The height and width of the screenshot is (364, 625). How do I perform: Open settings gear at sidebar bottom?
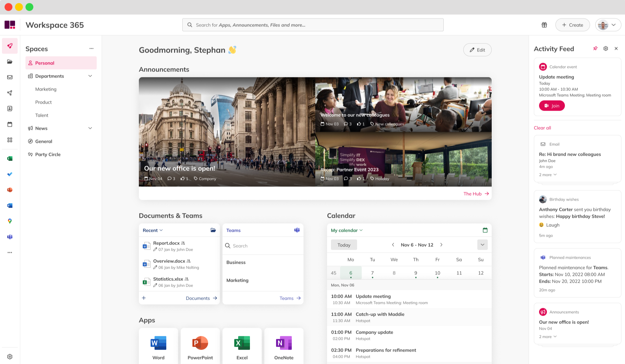pyautogui.click(x=10, y=356)
